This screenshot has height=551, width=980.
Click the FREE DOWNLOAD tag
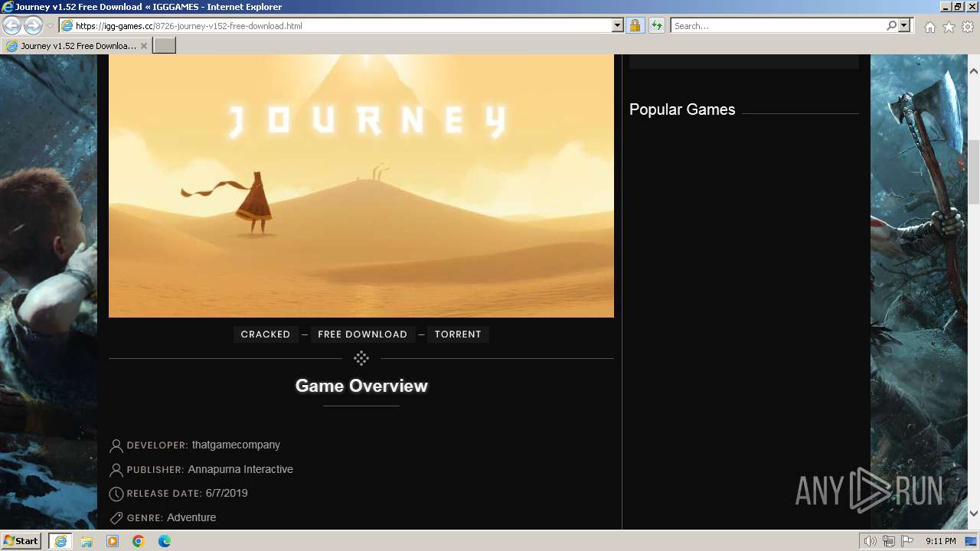[362, 334]
